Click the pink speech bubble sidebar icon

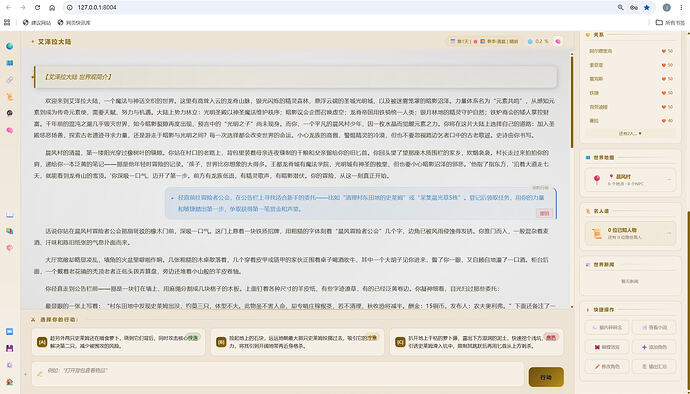(x=9, y=130)
